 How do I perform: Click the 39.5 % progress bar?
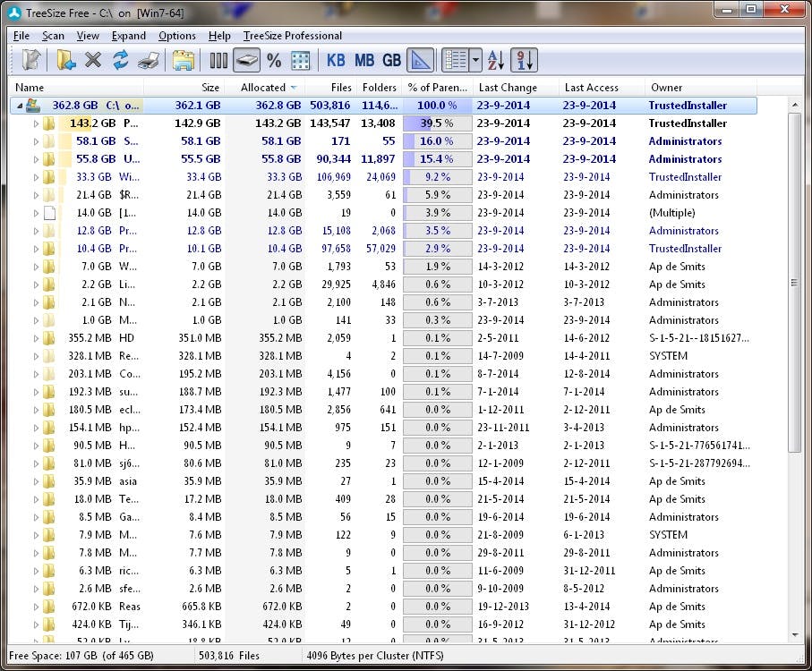[438, 123]
